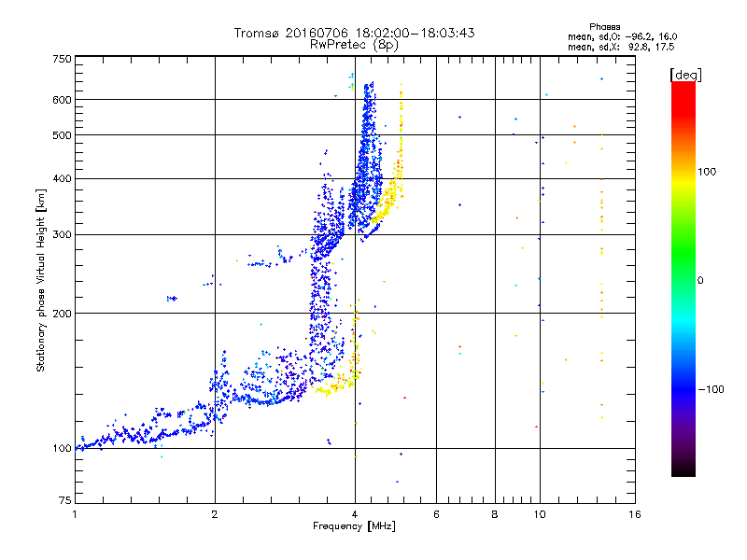Viewport: 747px width, 560px height.
Task: Click the x-axis tick label "8"
Action: click(x=495, y=514)
